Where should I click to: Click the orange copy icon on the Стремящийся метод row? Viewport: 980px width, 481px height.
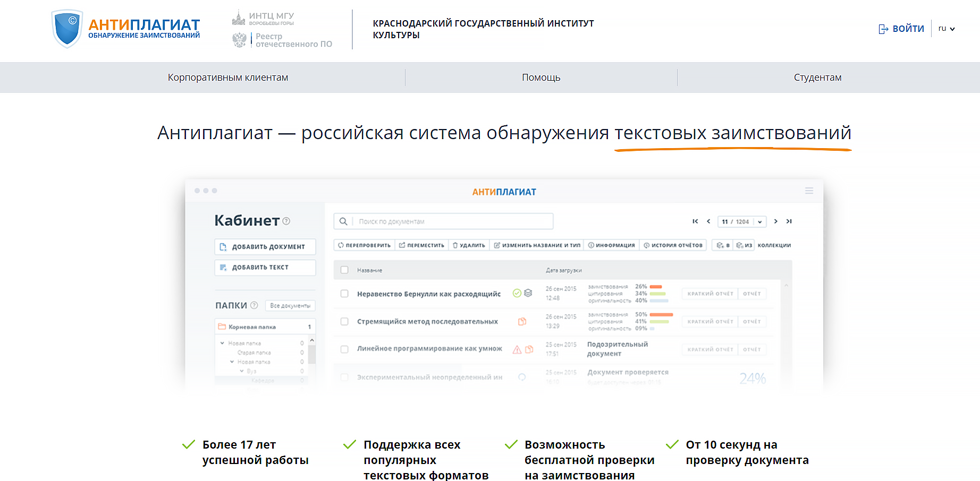pos(522,321)
